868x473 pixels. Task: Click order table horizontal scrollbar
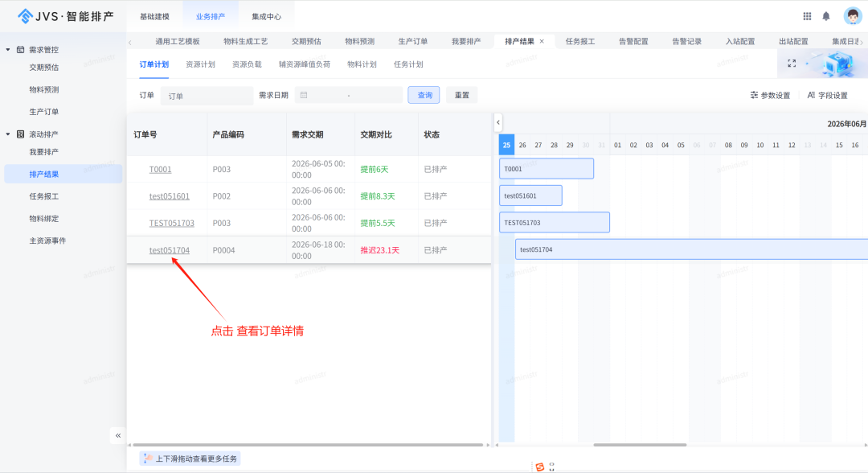309,445
